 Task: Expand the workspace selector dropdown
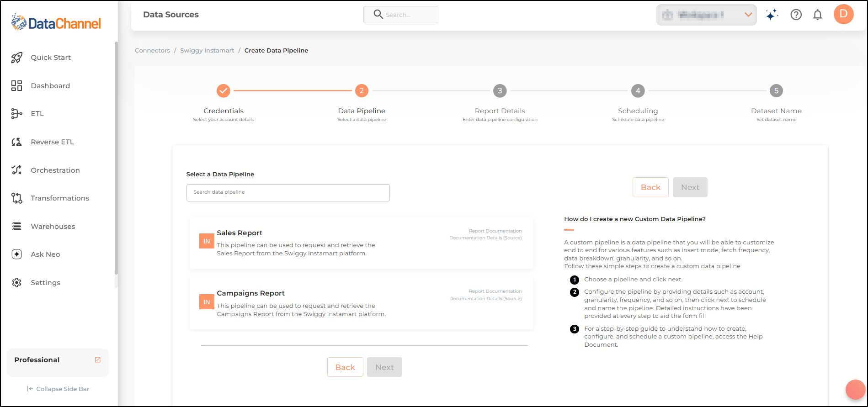[x=707, y=15]
